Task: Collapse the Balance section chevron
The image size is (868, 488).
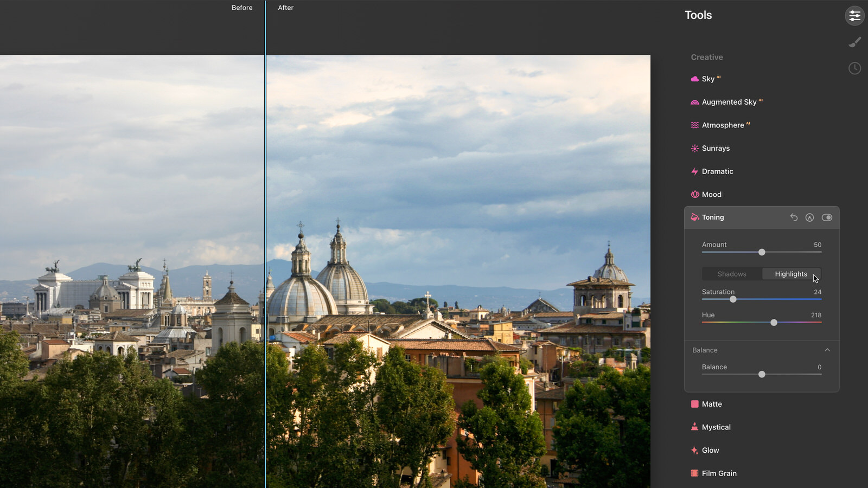Action: click(827, 350)
